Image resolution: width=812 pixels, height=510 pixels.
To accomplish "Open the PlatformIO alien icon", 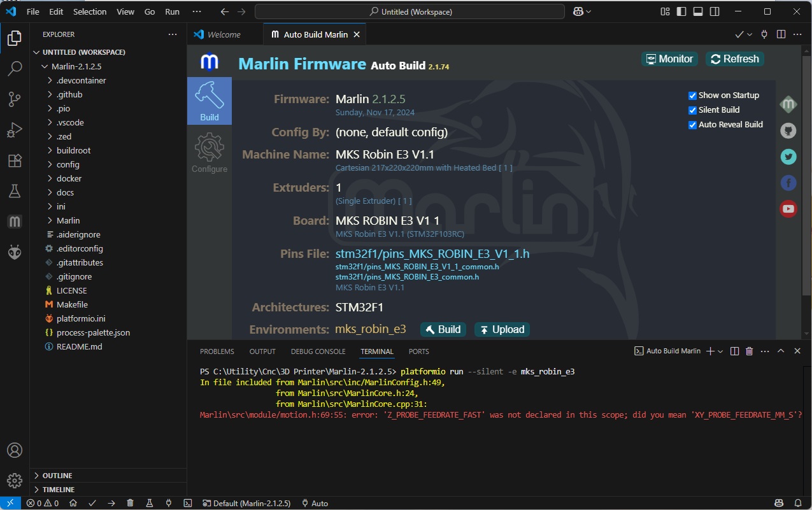I will coord(14,252).
